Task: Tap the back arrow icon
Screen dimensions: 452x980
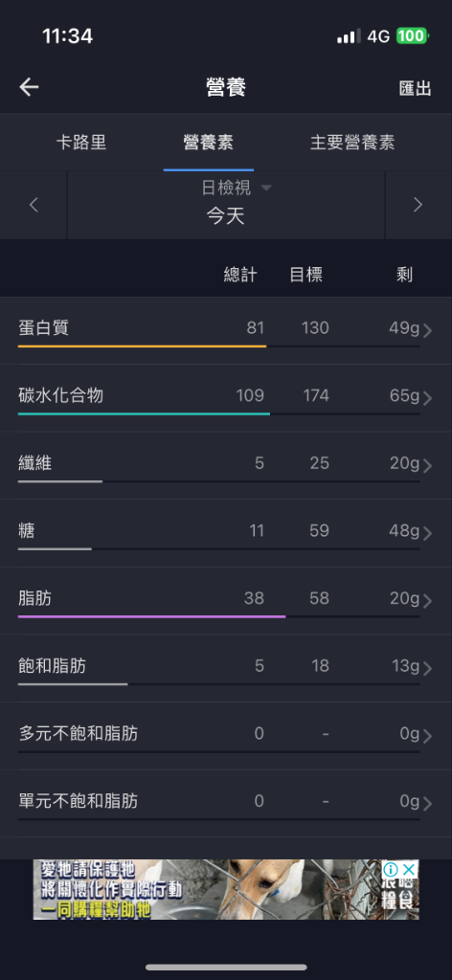Action: click(x=29, y=87)
